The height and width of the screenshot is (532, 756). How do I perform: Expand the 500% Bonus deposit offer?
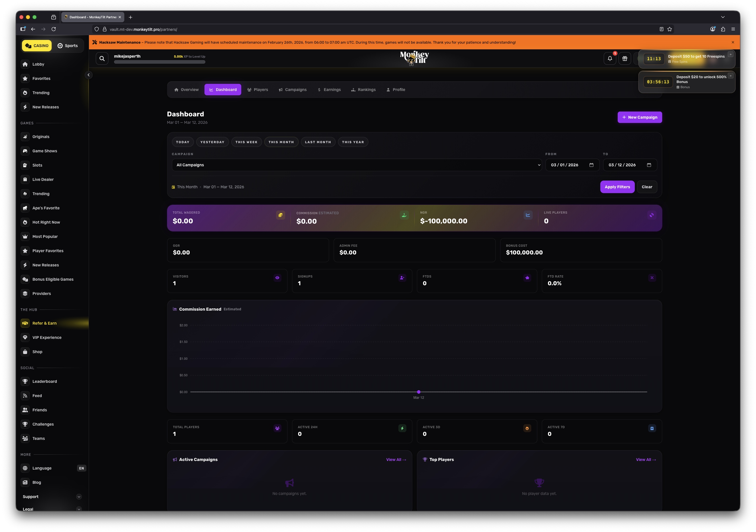(x=730, y=76)
